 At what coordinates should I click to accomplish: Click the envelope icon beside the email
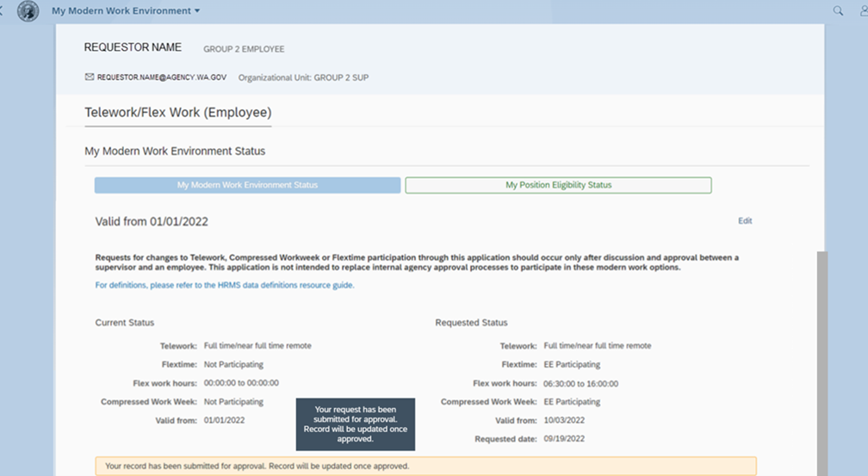(89, 77)
